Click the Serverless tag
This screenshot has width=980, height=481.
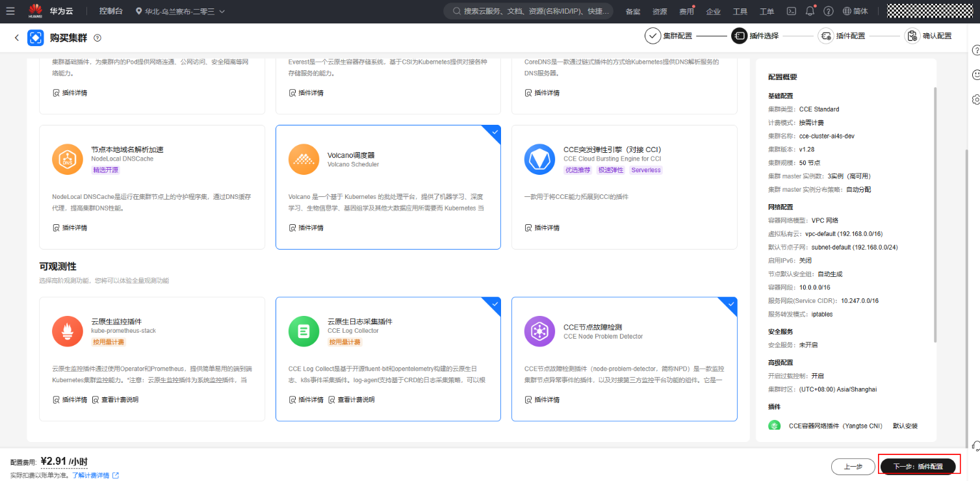(645, 170)
